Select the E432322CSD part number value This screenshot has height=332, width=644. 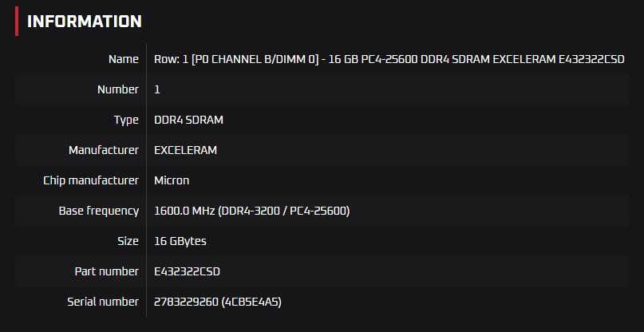(187, 271)
